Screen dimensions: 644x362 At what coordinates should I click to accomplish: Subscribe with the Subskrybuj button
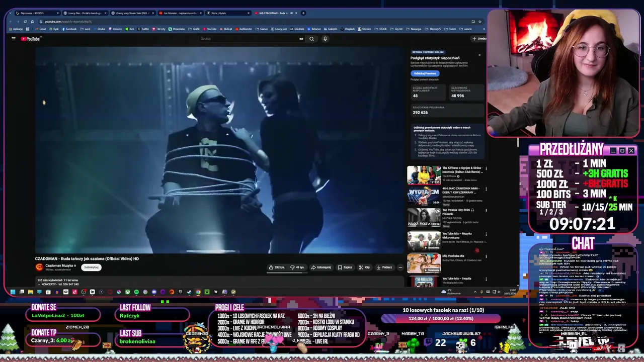(x=92, y=267)
